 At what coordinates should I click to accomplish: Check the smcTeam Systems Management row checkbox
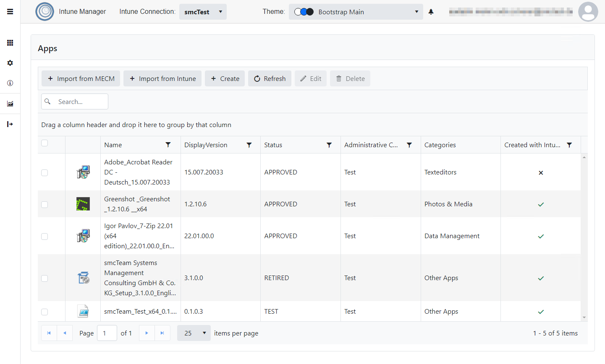tap(45, 278)
